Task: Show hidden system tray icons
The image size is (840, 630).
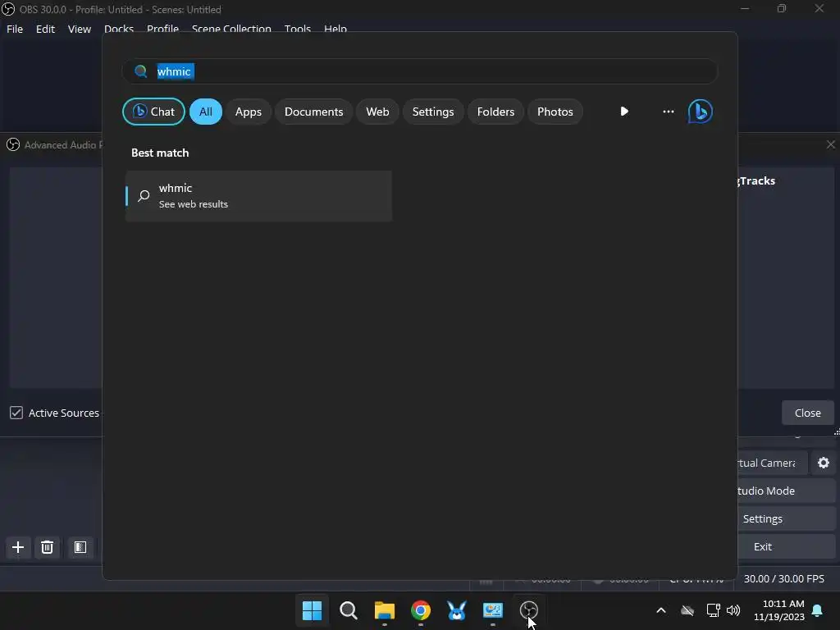Action: (661, 610)
